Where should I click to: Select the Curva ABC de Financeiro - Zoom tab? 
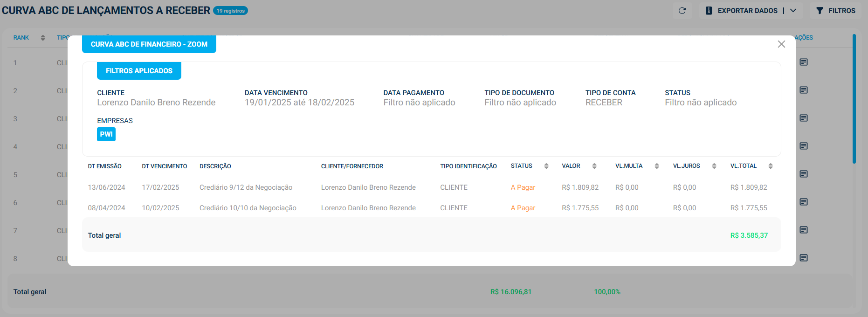point(149,44)
